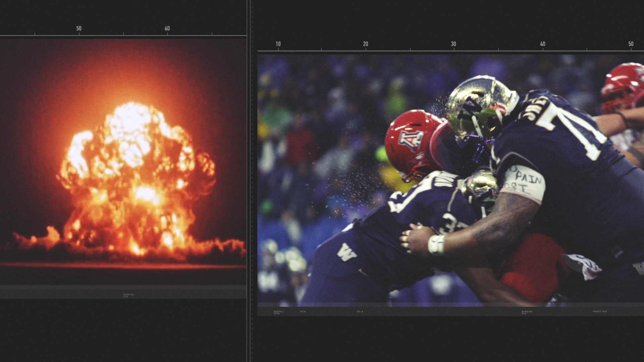Image resolution: width=644 pixels, height=362 pixels.
Task: Click the 50 marker on left ruler
Action: click(x=79, y=28)
